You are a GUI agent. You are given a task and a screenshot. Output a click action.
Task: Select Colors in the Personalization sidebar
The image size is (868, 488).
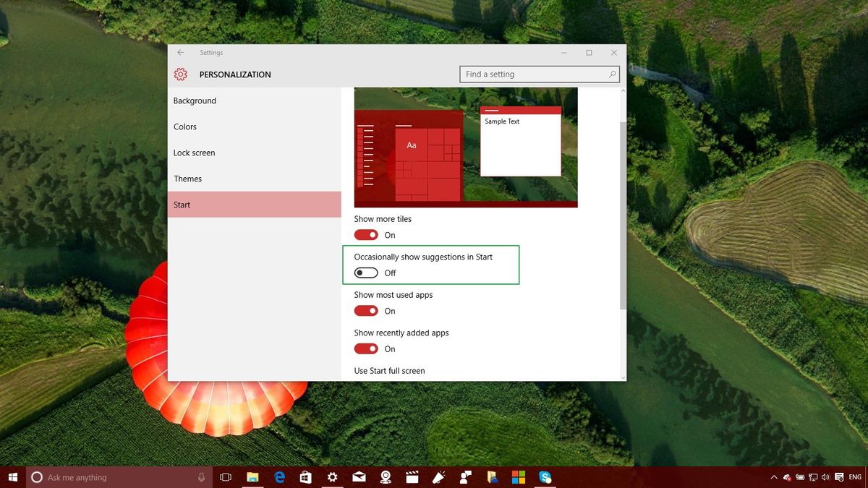[185, 127]
